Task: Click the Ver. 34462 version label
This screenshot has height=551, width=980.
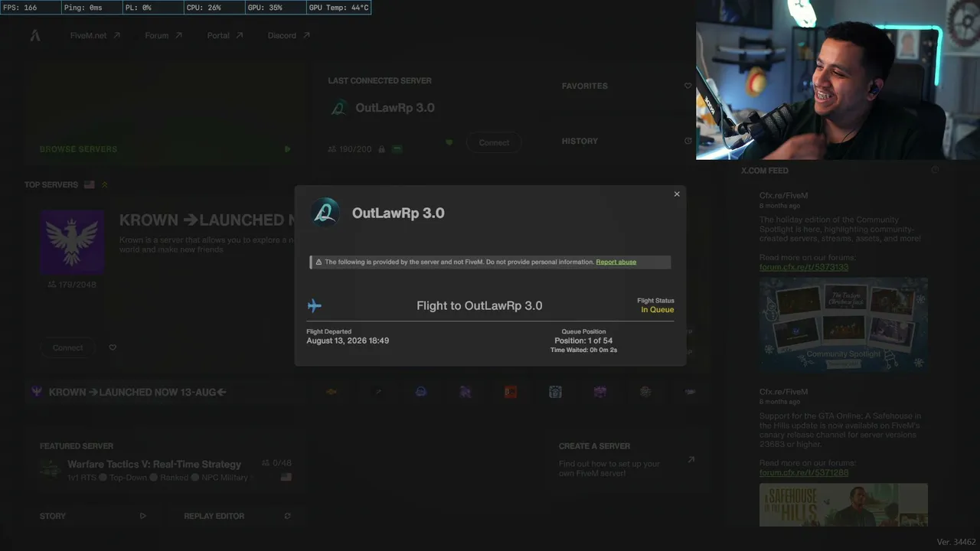Action: click(956, 542)
